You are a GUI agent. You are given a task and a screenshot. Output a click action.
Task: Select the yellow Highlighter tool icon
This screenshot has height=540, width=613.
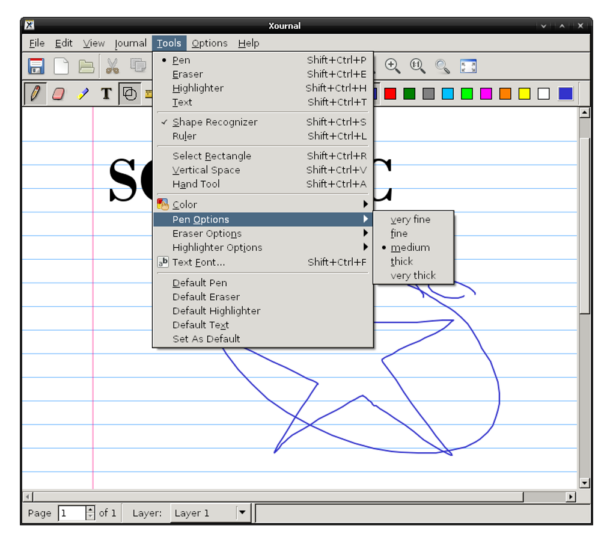pos(82,94)
